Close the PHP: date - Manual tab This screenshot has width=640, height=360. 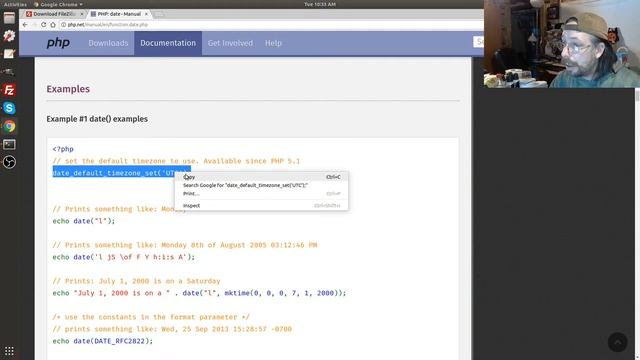pos(146,14)
